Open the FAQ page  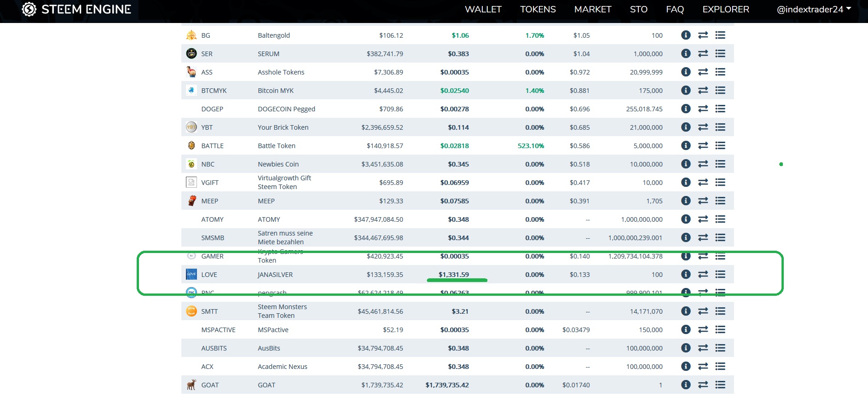tap(675, 9)
